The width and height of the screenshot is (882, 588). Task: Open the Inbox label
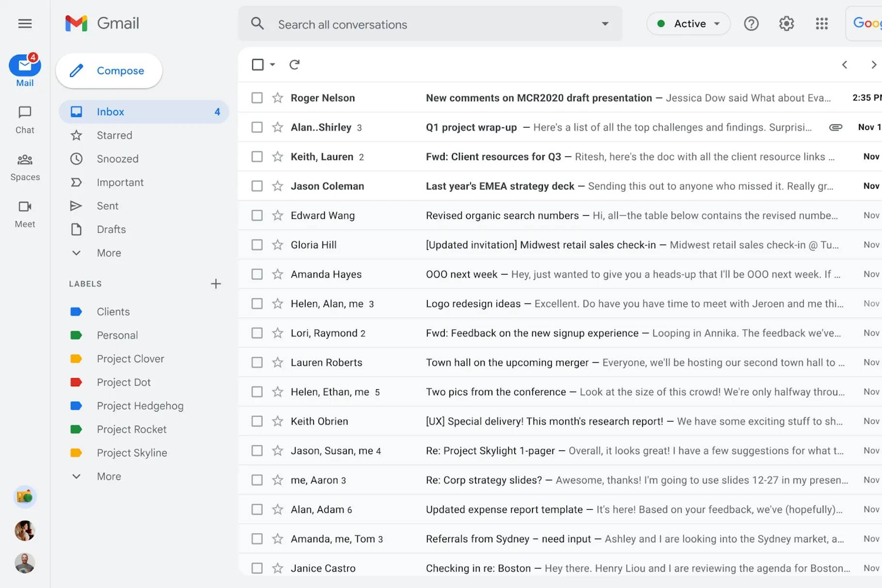coord(110,111)
